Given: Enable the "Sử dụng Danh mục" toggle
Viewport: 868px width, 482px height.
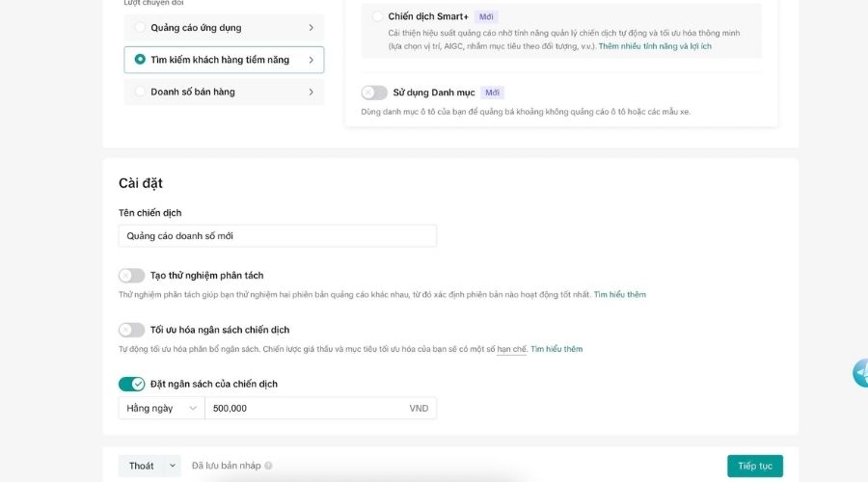Looking at the screenshot, I should coord(374,93).
